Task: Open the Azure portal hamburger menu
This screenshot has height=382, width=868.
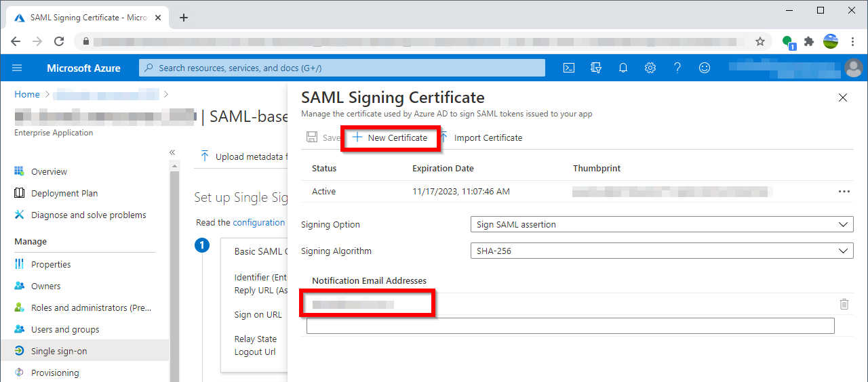Action: pyautogui.click(x=17, y=68)
